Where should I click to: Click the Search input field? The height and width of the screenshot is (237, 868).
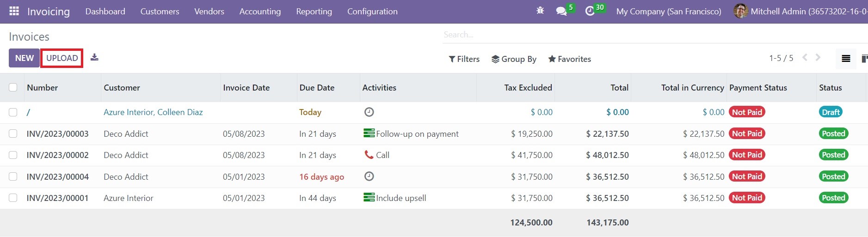[x=655, y=35]
